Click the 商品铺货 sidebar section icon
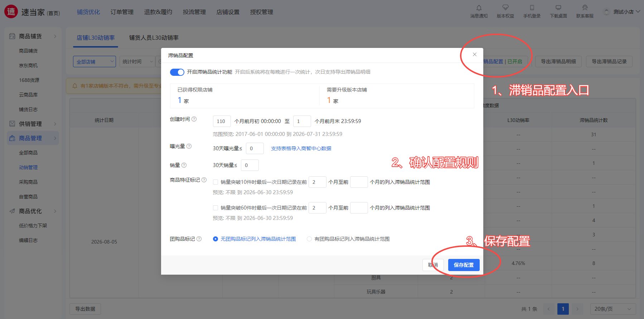The height and width of the screenshot is (319, 644). 12,36
